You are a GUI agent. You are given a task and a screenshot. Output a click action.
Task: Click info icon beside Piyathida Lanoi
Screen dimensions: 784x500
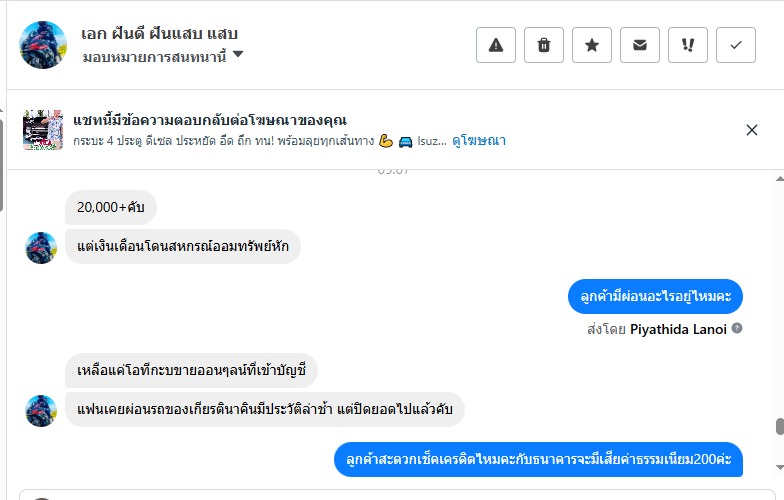click(737, 328)
